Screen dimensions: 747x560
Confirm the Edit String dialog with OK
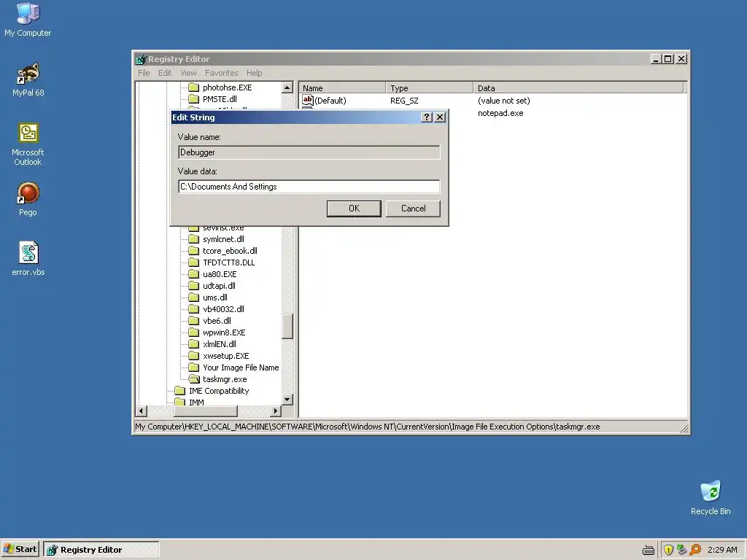click(354, 208)
